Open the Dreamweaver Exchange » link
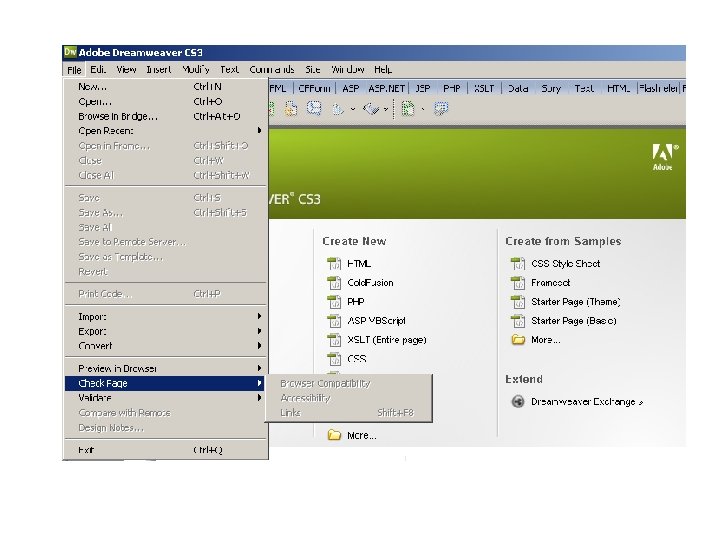This screenshot has height=540, width=720. pyautogui.click(x=587, y=402)
